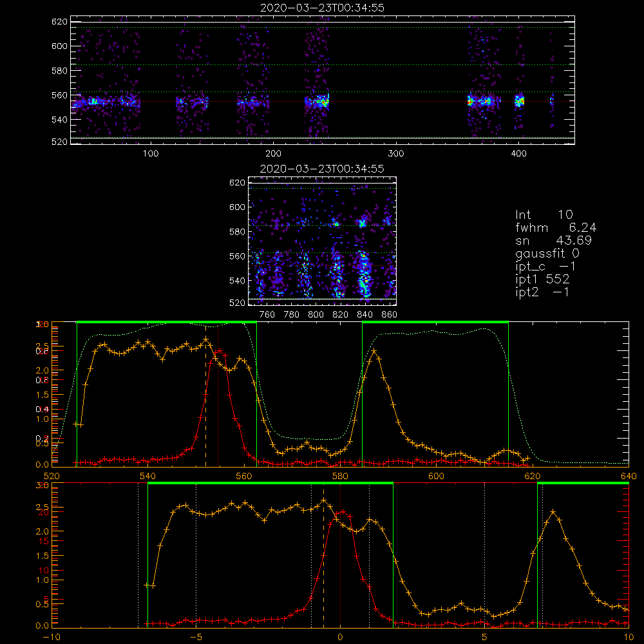
Task: Click the 860 tick label under the middle panel
Action: [390, 315]
